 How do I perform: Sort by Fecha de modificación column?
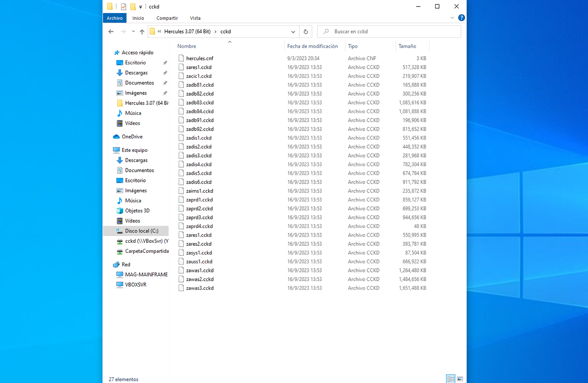pyautogui.click(x=312, y=46)
